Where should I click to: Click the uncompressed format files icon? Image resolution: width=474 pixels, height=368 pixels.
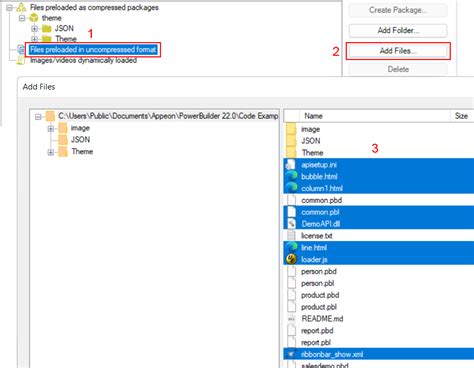(x=21, y=50)
